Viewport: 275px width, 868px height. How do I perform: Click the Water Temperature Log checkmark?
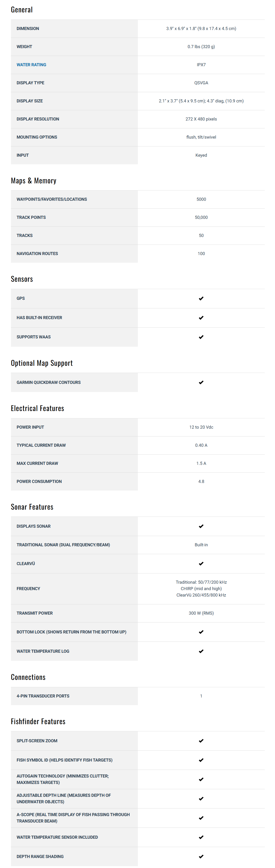[201, 651]
